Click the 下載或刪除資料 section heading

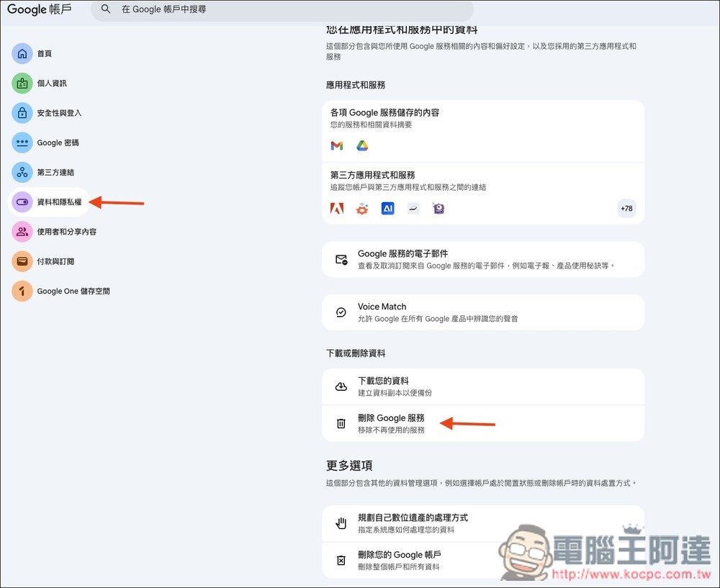point(356,353)
